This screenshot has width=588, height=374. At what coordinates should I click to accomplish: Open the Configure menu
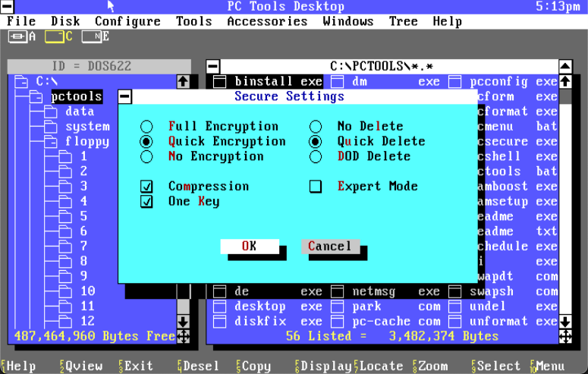(x=127, y=21)
